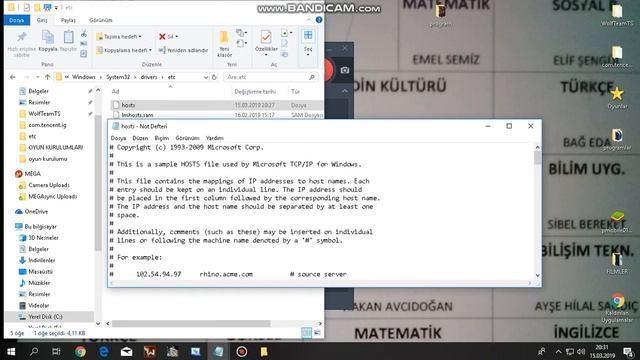Go up one folder level arrow

coord(47,77)
